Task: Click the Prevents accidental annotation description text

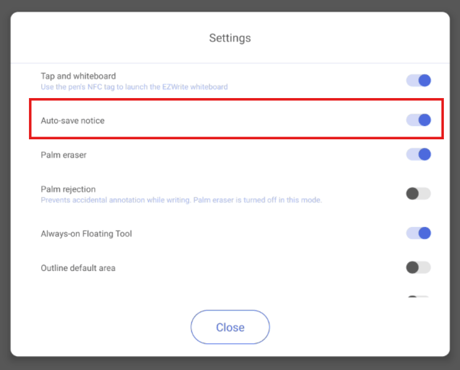Action: [x=181, y=200]
